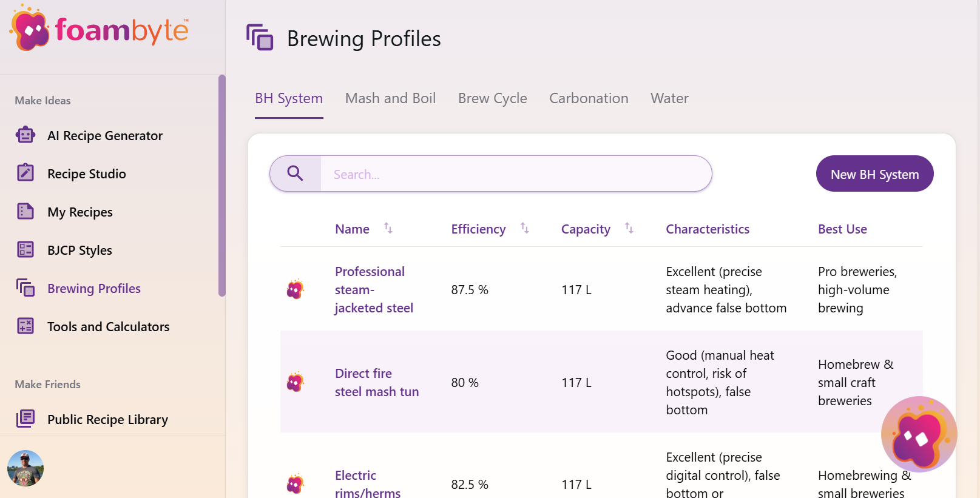Select the Water tab
Image resolution: width=980 pixels, height=498 pixels.
click(x=669, y=98)
